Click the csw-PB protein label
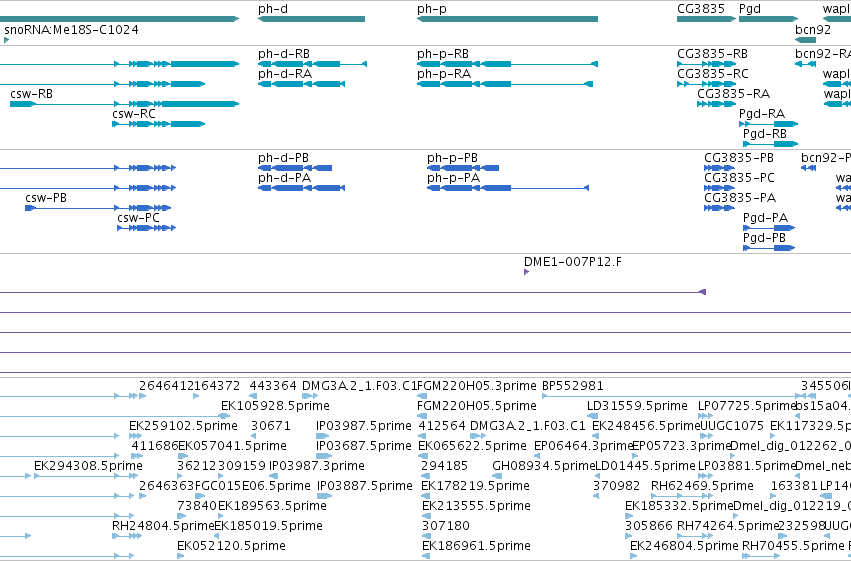Viewport: 851px width, 561px height. tap(46, 198)
